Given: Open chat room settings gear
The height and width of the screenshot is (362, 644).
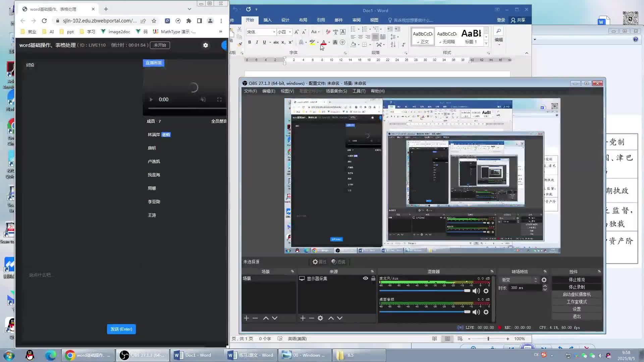Looking at the screenshot, I should pyautogui.click(x=206, y=45).
